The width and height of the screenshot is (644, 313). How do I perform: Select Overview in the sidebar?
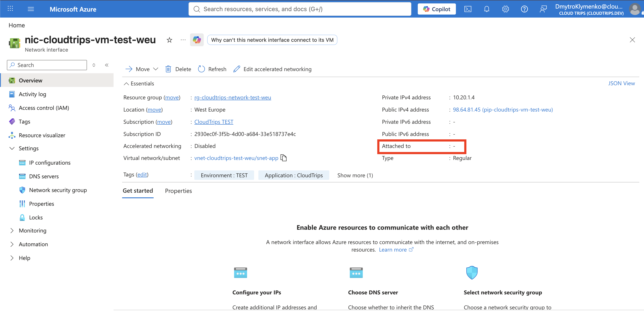coord(57,80)
